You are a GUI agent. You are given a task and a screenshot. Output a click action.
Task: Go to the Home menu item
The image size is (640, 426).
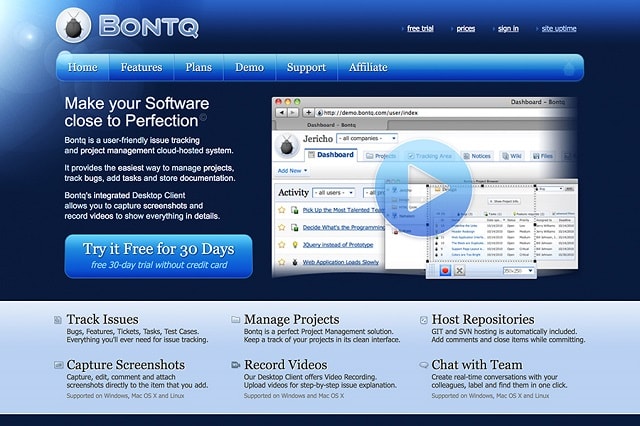click(82, 67)
